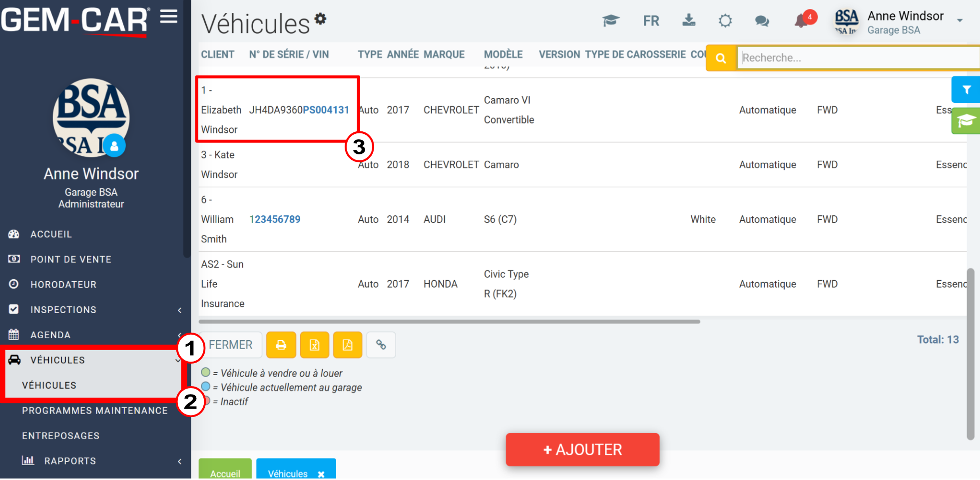Click the horizontal table scrollbar
Screen dimensions: 980x480
[x=449, y=322]
